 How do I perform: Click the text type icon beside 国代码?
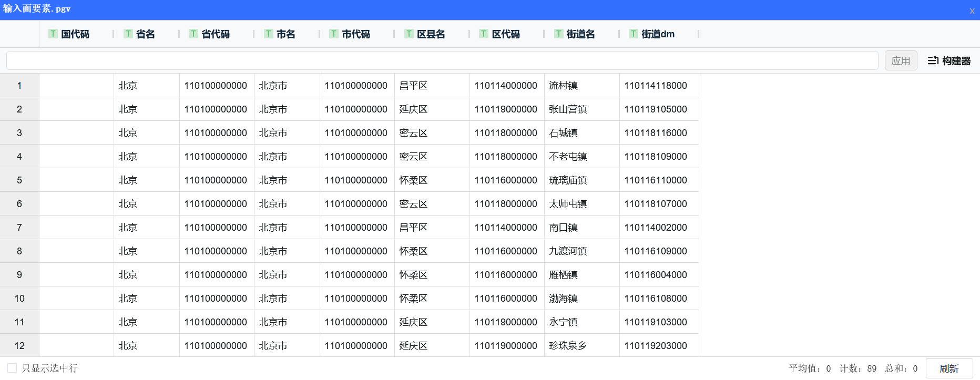coord(53,34)
